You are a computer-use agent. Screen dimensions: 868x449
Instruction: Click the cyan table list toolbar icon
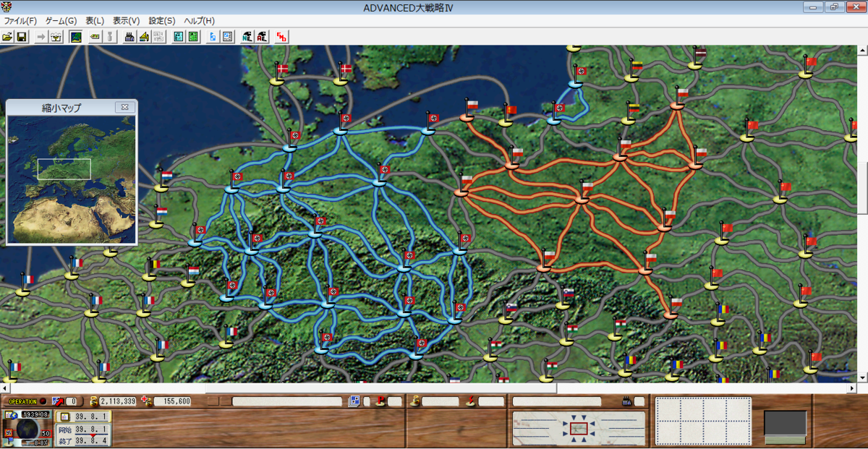pyautogui.click(x=179, y=36)
